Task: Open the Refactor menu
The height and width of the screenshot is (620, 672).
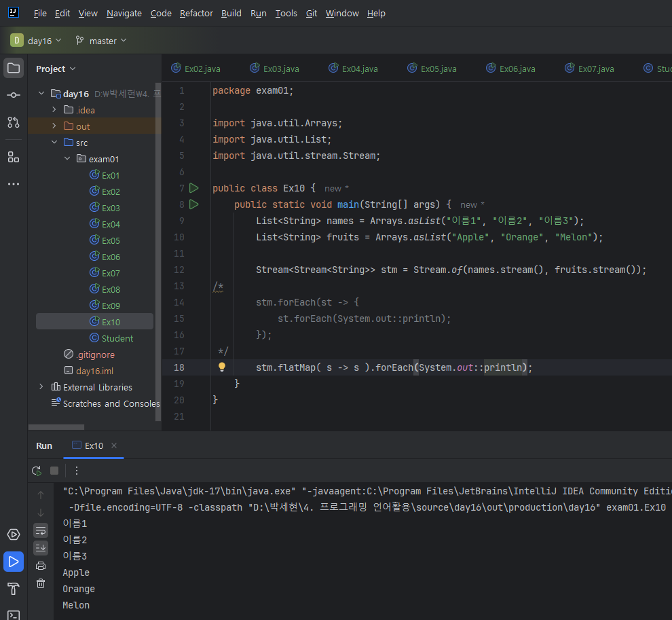Action: tap(196, 14)
